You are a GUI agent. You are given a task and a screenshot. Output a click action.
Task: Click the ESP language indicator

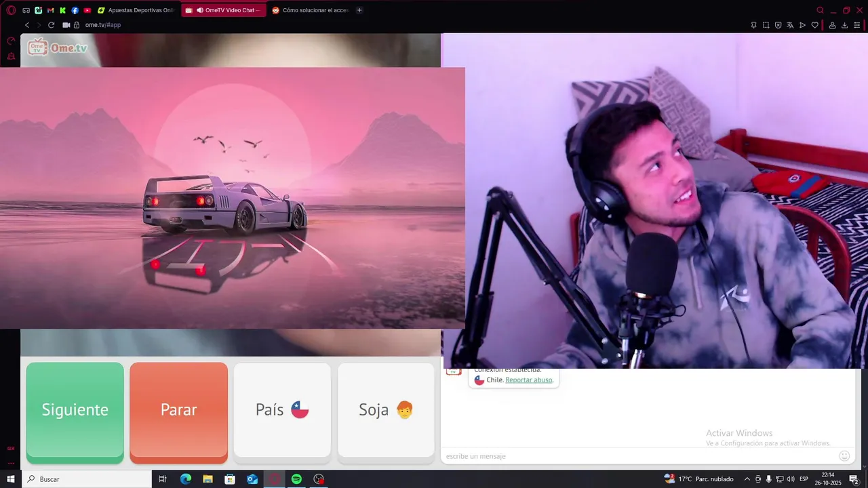coord(804,479)
